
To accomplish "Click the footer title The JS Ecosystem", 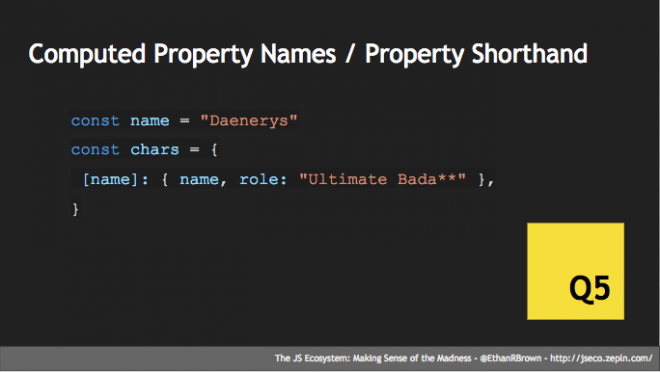I will (312, 358).
